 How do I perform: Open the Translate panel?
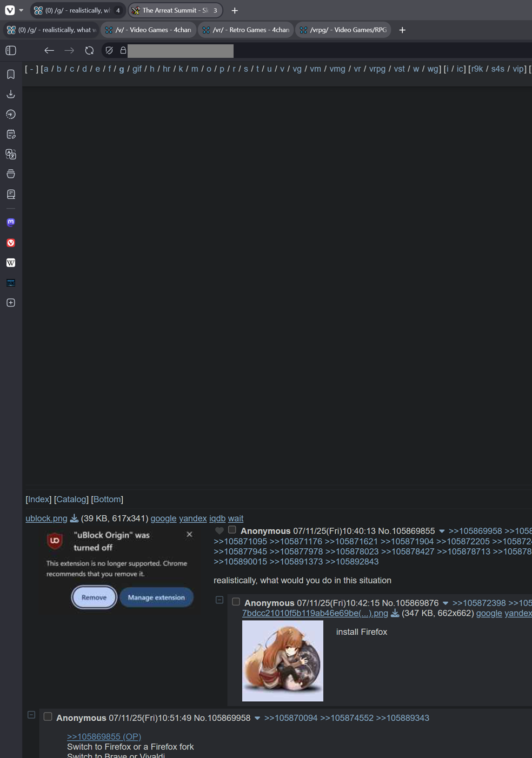[x=11, y=154]
